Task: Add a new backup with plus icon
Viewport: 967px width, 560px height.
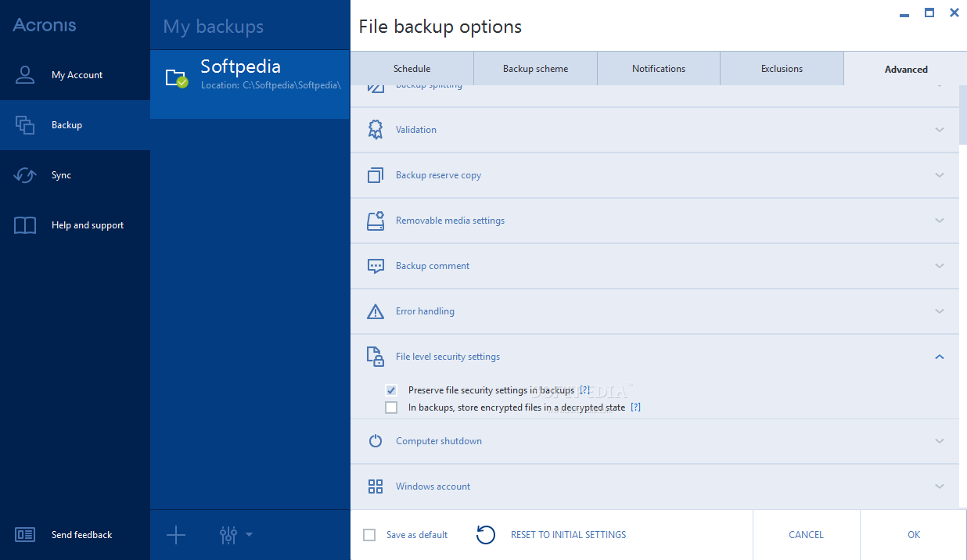Action: [x=176, y=535]
